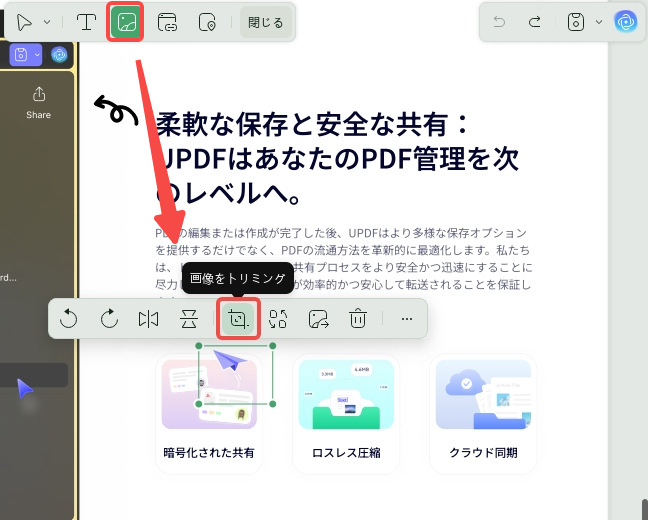
Task: Click the Share button in sidebar
Action: point(38,103)
